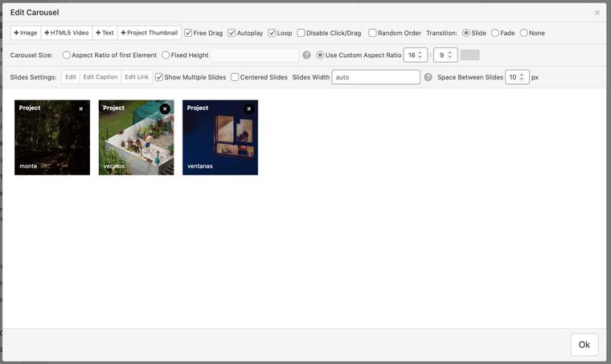Image resolution: width=611 pixels, height=364 pixels.
Task: Click the add Image button
Action: coord(26,33)
